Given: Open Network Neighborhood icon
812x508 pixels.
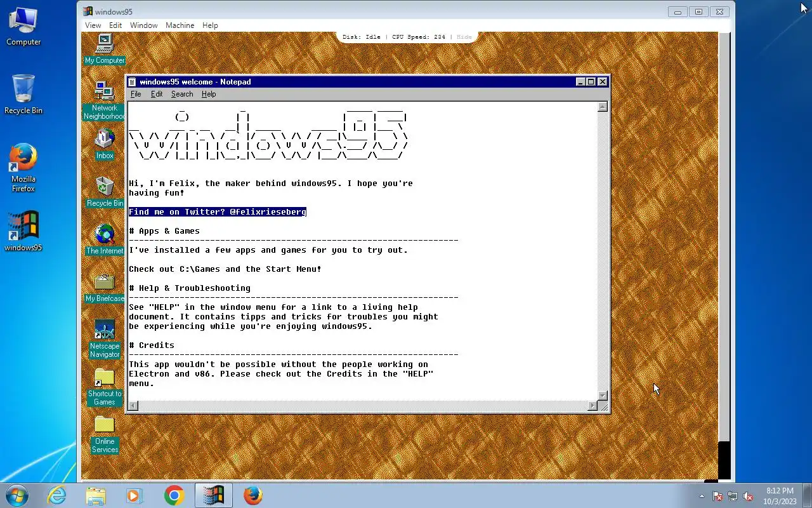Looking at the screenshot, I should pos(105,100).
